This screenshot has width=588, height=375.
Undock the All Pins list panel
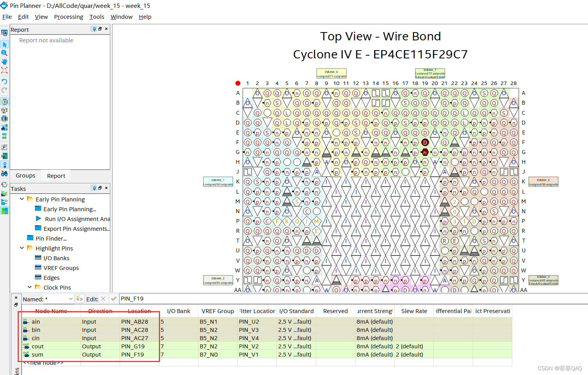(x=16, y=304)
